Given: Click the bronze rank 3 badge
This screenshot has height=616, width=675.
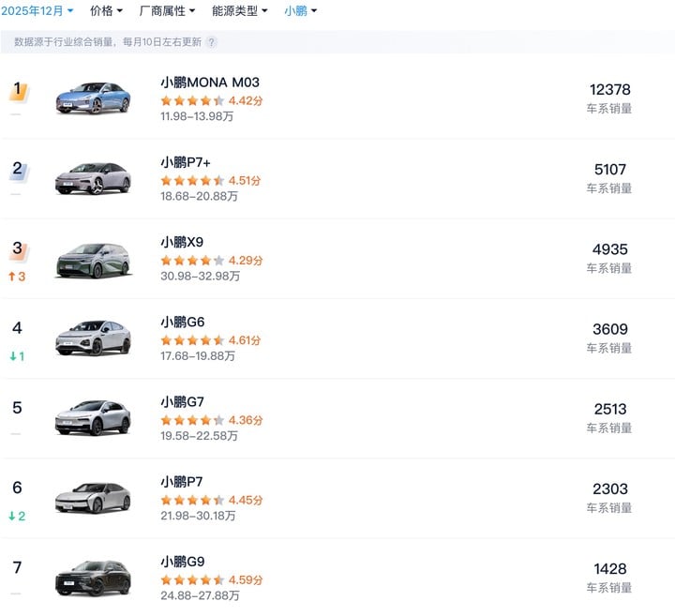Looking at the screenshot, I should click(17, 250).
